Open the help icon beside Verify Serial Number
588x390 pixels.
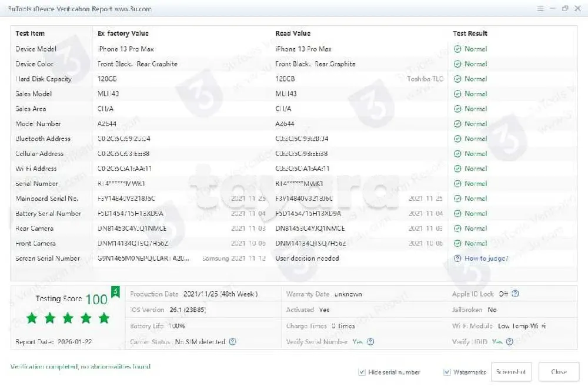[370, 342]
